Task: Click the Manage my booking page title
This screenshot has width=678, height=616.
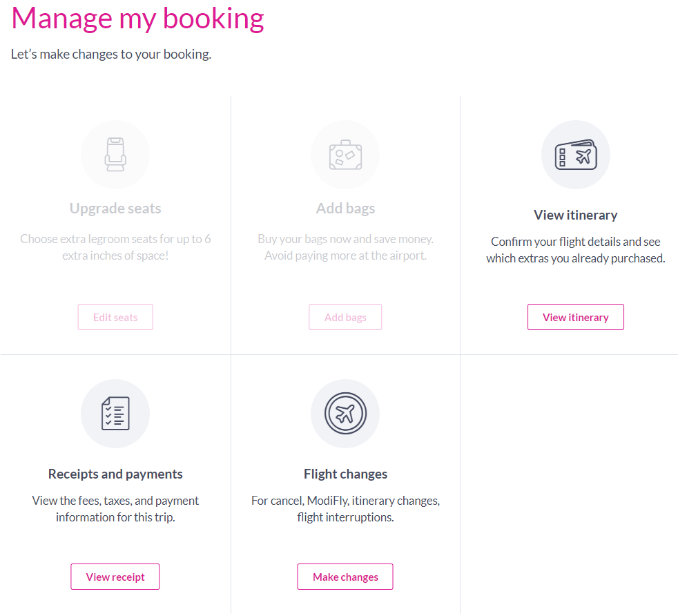Action: tap(138, 19)
